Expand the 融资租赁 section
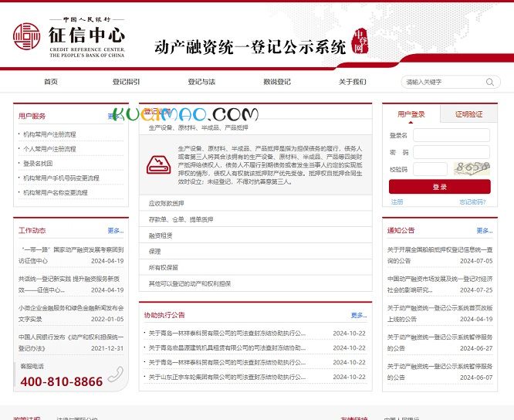 coord(255,235)
